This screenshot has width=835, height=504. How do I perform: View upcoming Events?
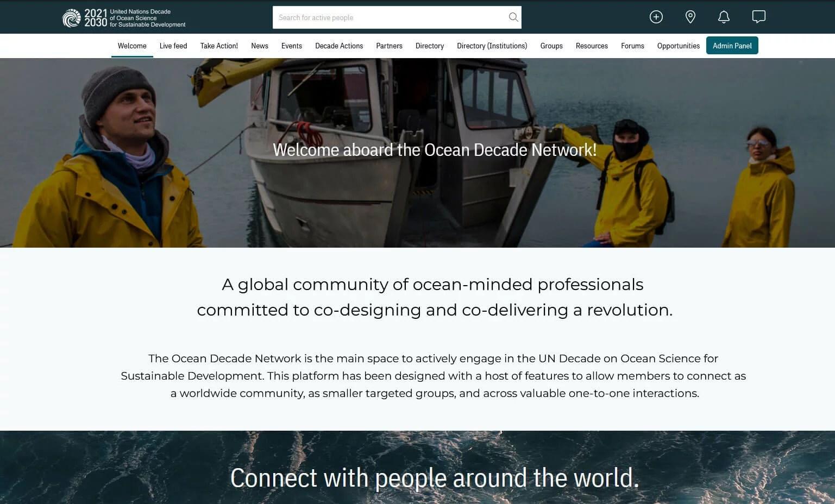coord(292,46)
